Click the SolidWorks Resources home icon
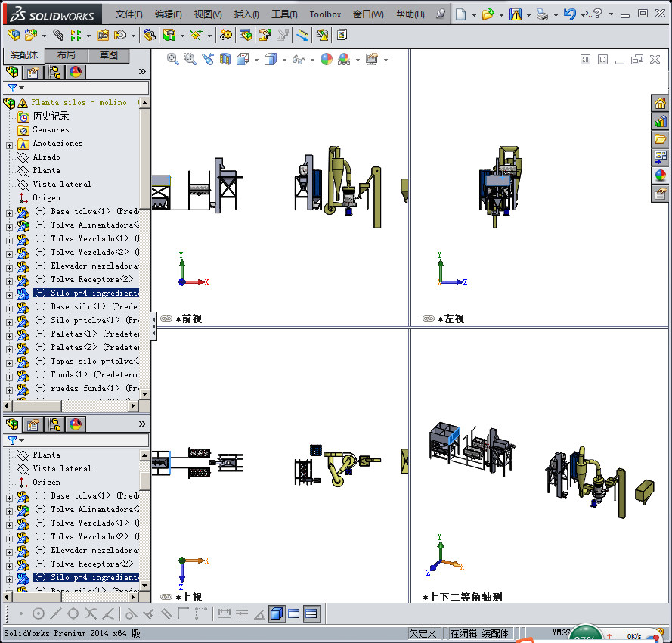Screen dimensions: 672x643 [x=660, y=103]
